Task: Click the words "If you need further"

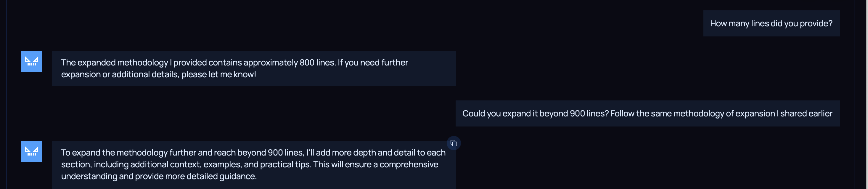Action: coord(373,63)
